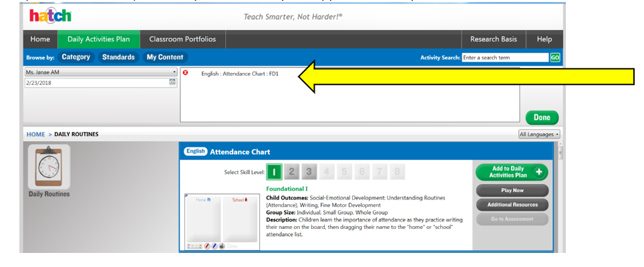Browse by Standards
Viewport: 644px width, 267px height.
(118, 57)
